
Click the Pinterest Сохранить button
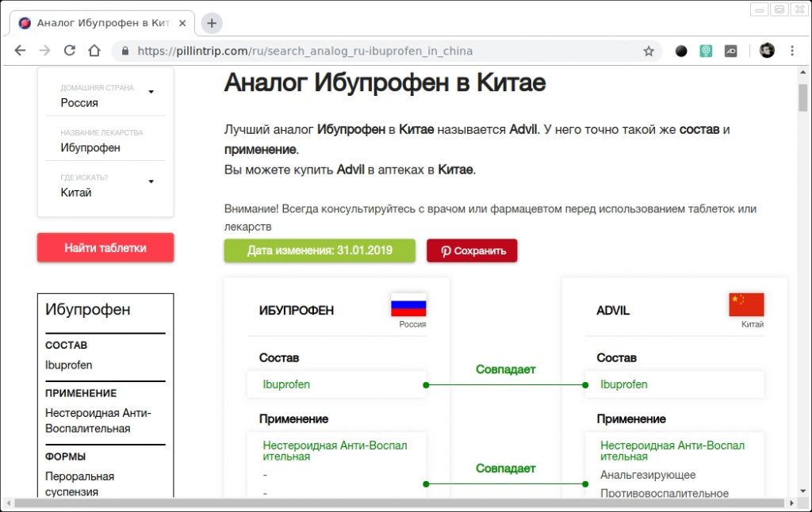[x=472, y=250]
